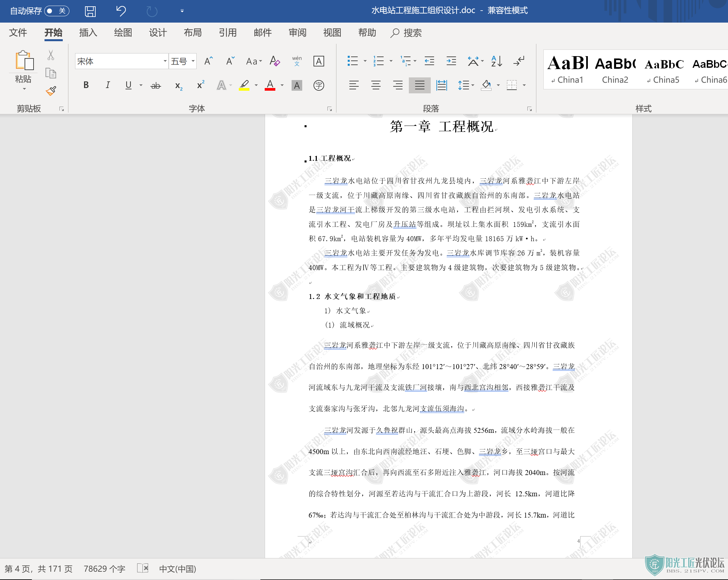
Task: Cut selection with the scissors icon
Action: coord(51,55)
